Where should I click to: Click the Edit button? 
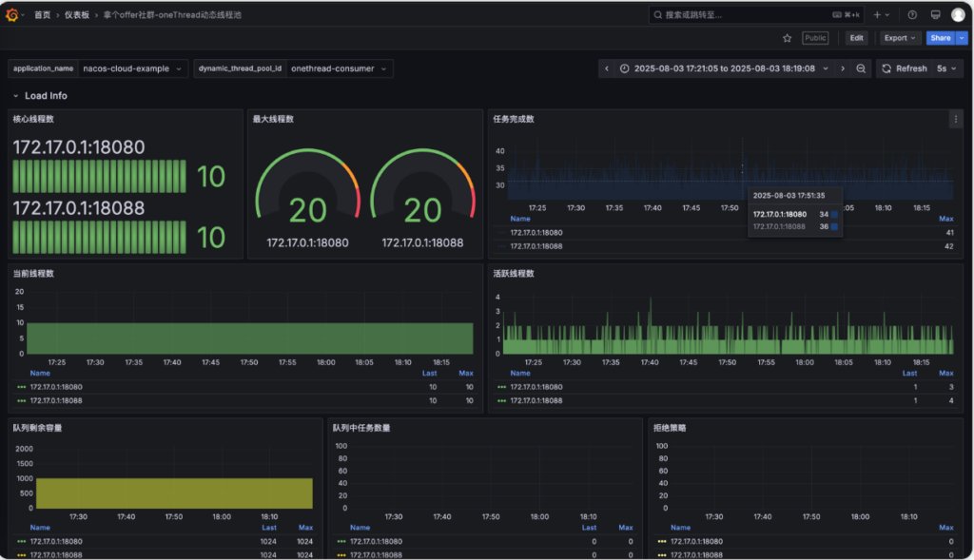(857, 38)
